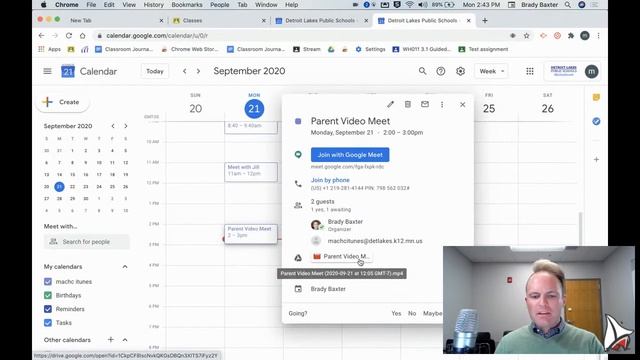This screenshot has height=360, width=640.
Task: Open the People menu
Action: [x=220, y=5]
